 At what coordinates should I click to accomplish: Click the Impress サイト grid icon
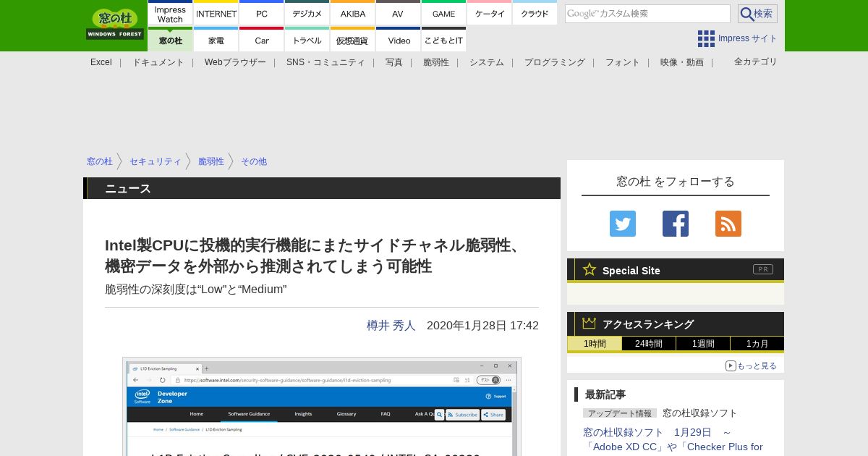(x=706, y=38)
